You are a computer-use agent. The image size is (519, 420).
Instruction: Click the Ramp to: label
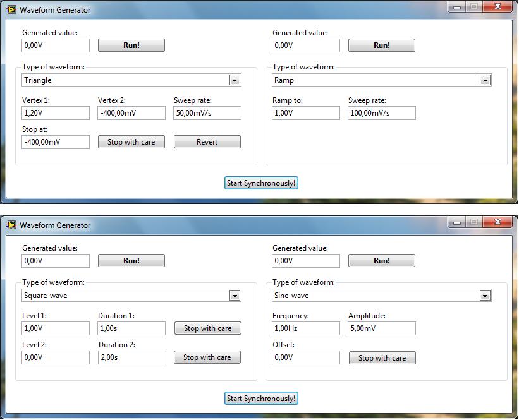(287, 100)
